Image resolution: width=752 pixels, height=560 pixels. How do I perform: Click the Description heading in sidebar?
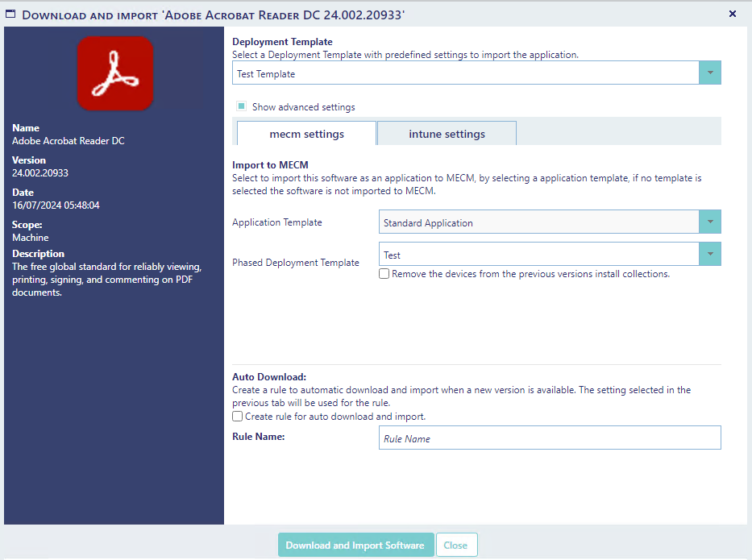39,254
